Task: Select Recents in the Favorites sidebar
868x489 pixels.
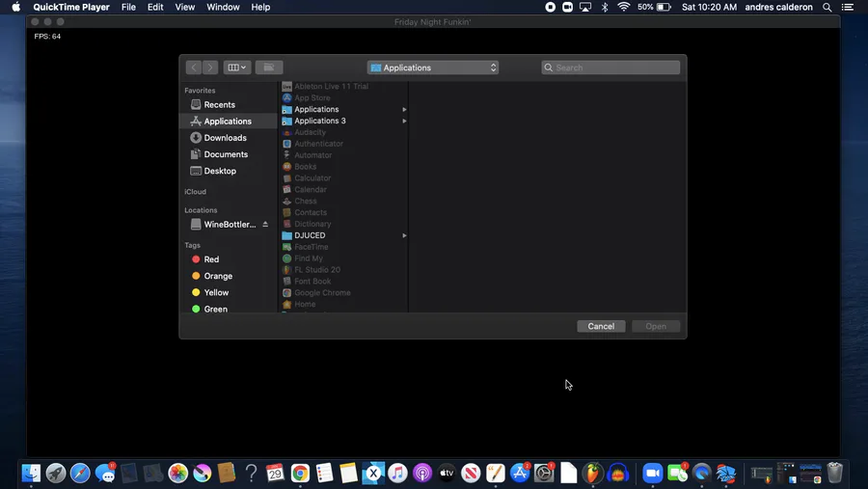Action: (x=228, y=105)
